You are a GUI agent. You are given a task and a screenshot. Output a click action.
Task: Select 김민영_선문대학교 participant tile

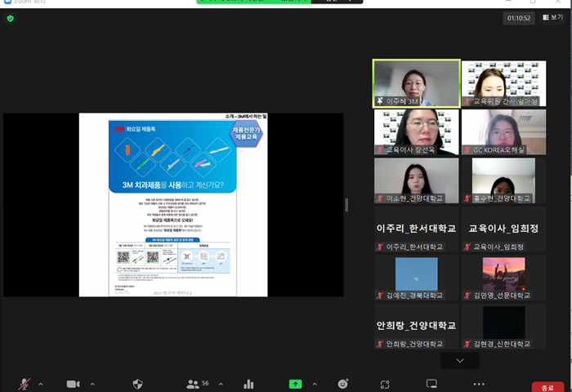point(504,278)
